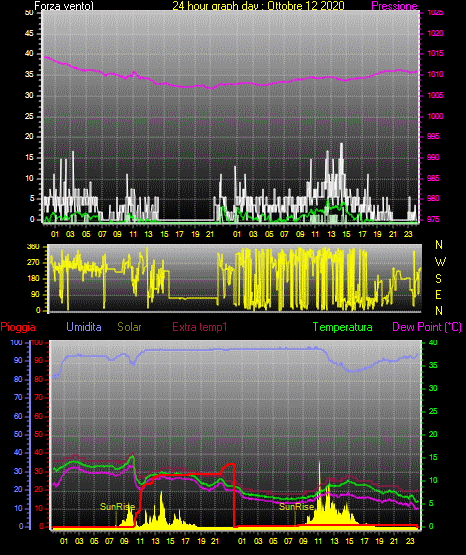Click the E compass direction label

pos(438,294)
